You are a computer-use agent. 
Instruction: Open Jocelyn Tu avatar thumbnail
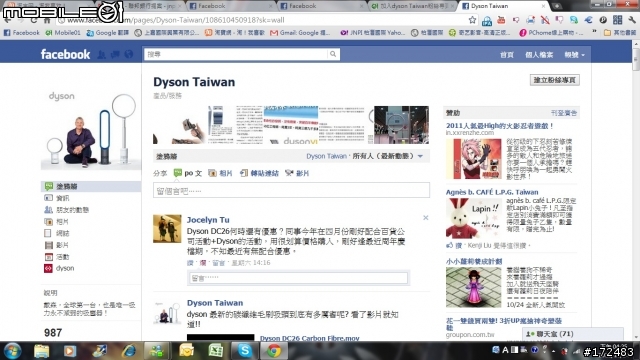pos(167,229)
